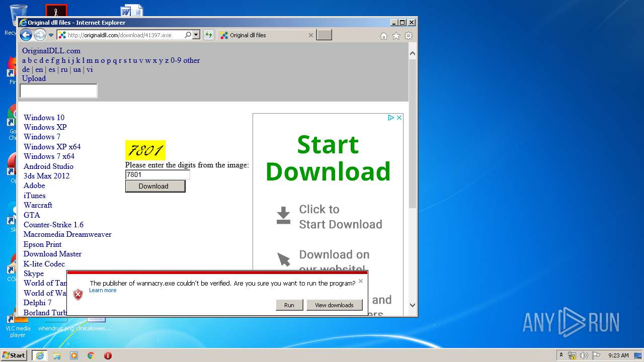Screen dimensions: 644x362
Task: Click the Refresh page icon
Action: pyautogui.click(x=209, y=35)
